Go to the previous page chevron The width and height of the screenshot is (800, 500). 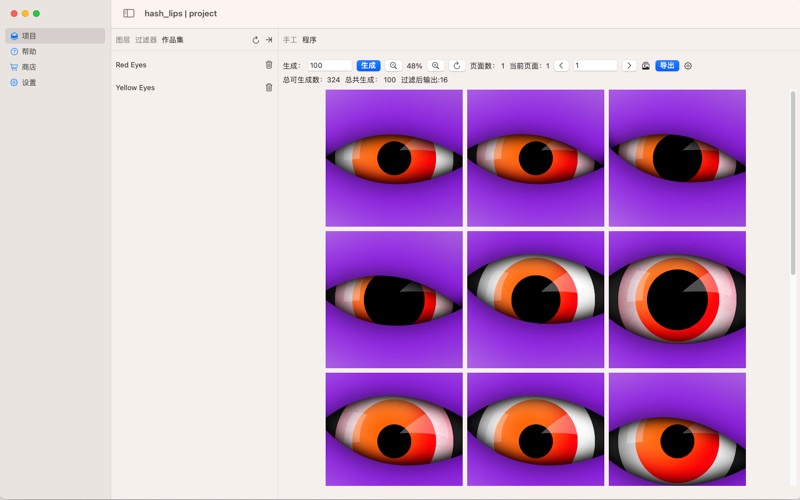pos(562,66)
